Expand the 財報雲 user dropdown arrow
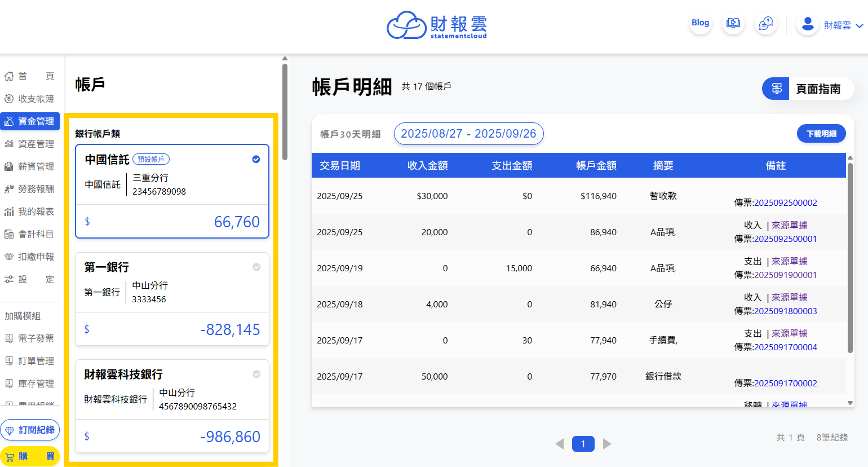Screen dimensions: 868x467 [x=859, y=26]
